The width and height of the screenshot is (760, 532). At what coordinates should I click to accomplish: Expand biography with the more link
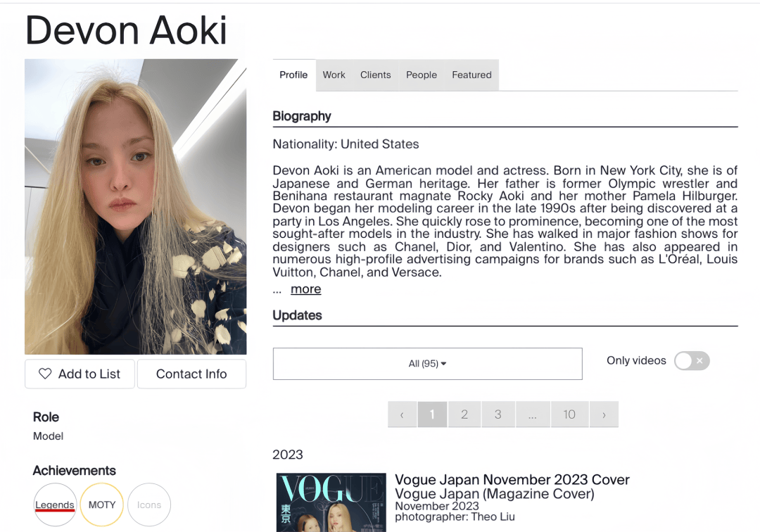pyautogui.click(x=305, y=289)
